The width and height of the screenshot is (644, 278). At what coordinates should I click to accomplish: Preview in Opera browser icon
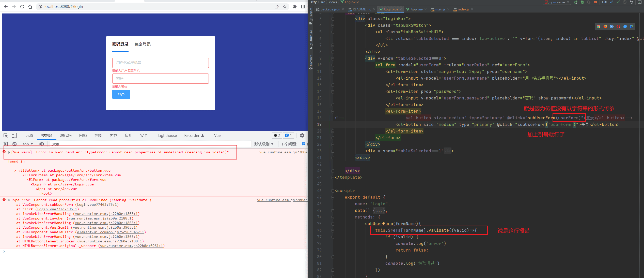[618, 26]
